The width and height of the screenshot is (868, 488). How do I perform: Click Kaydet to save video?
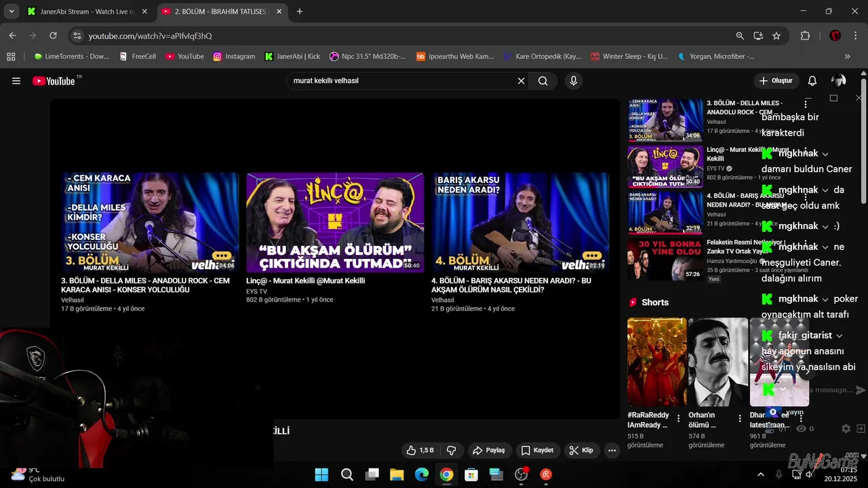pos(537,450)
